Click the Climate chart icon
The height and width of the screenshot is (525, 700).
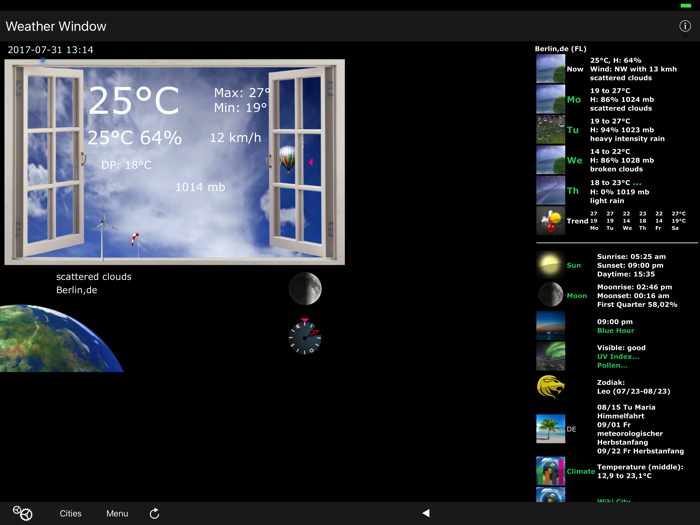[550, 471]
